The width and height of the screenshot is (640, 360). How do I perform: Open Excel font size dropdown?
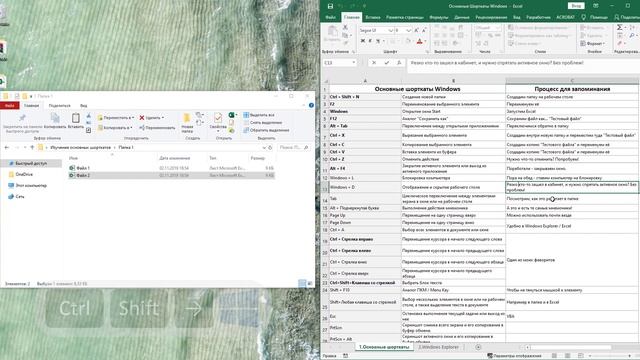(x=409, y=31)
